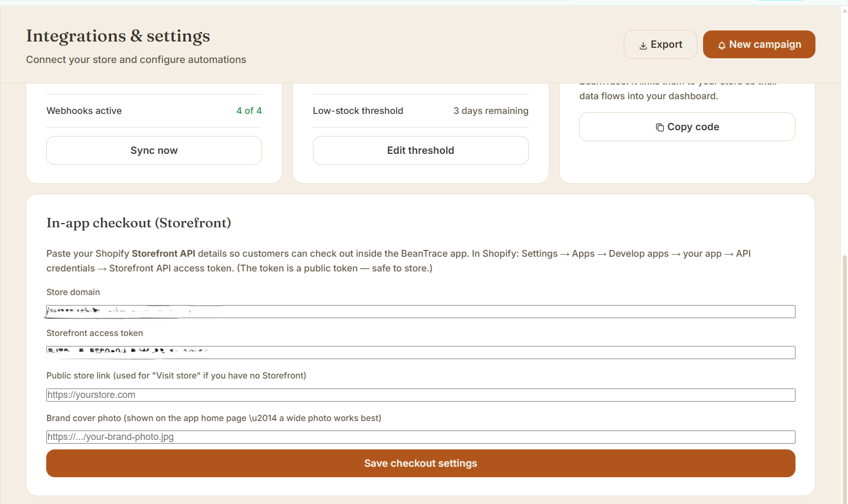Focus the Store domain field
The image size is (848, 504).
click(x=421, y=311)
